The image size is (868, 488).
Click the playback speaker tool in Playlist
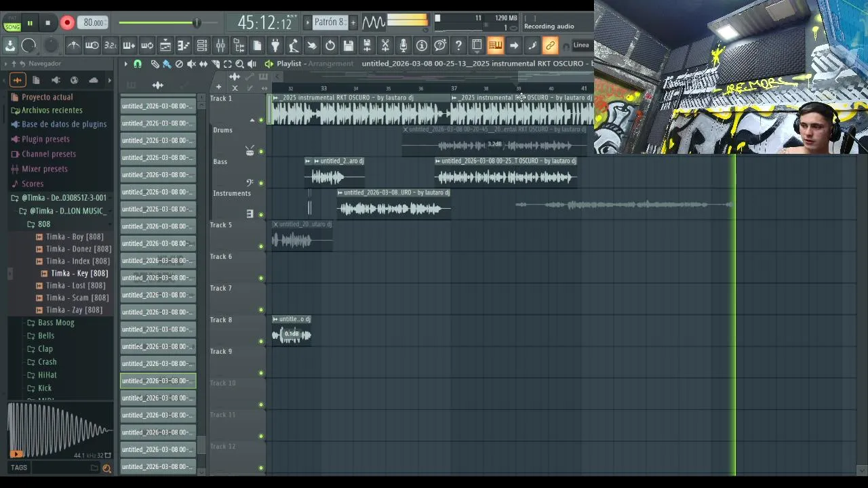pos(252,64)
